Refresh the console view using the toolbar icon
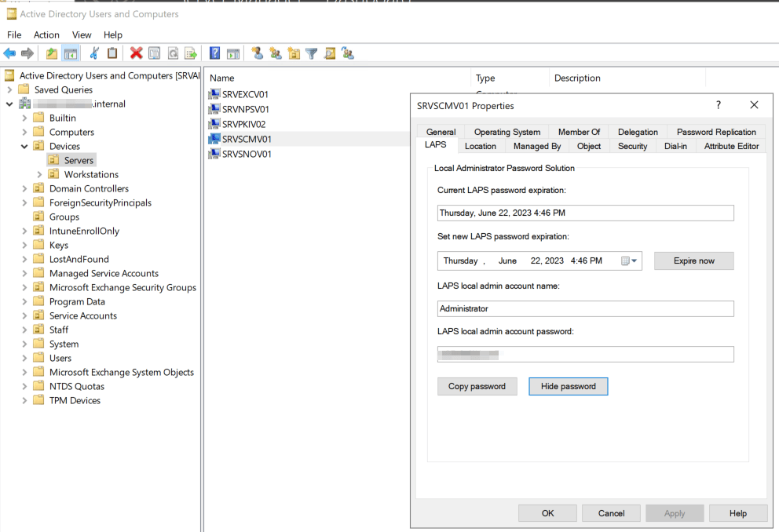Image resolution: width=779 pixels, height=532 pixels. pos(172,53)
